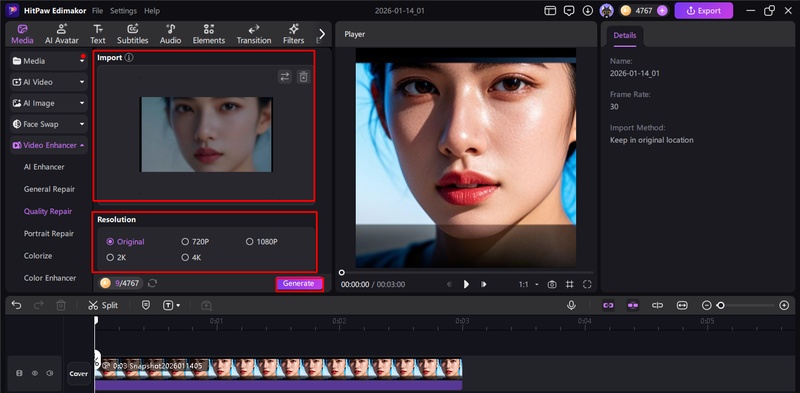Viewport: 800px width, 393px height.
Task: Expand the AI Video dropdown
Action: (82, 82)
